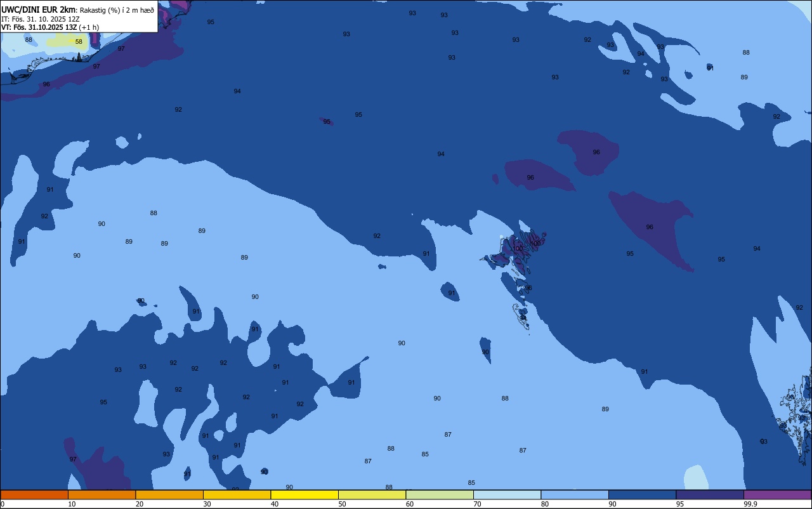
Task: Click the legend tick label '60'
Action: coord(410,504)
